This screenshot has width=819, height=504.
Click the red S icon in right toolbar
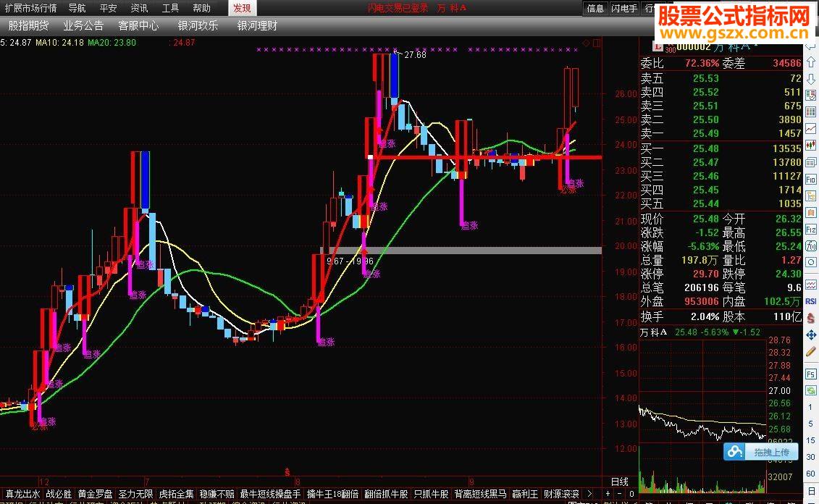coord(810,318)
